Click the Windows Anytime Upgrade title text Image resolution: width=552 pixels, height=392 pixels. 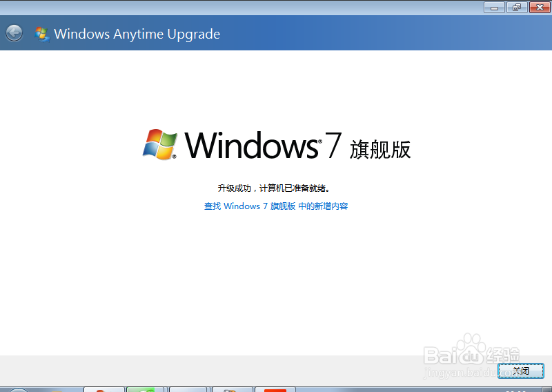(x=137, y=35)
